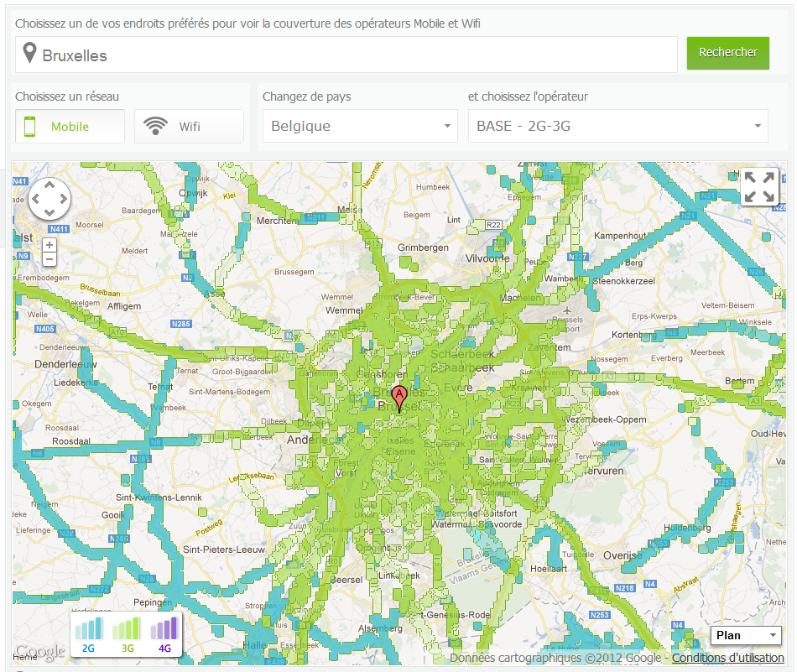
Task: Click the Zaventem label on the map
Action: (549, 347)
